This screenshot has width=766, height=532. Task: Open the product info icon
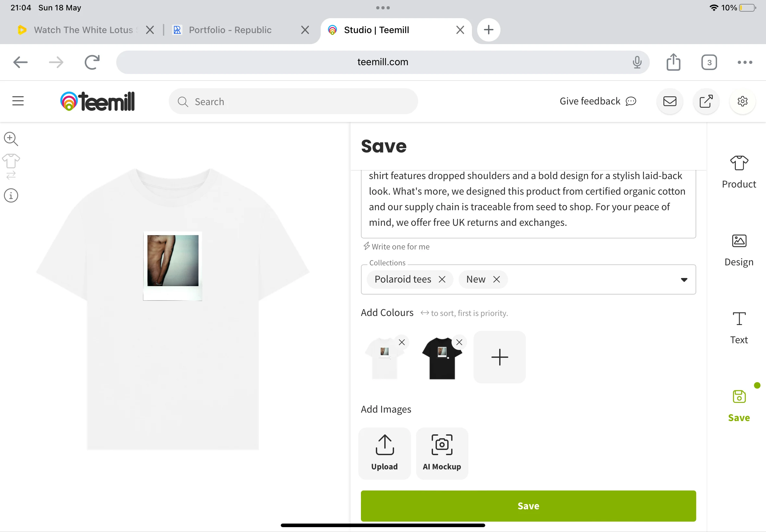tap(11, 196)
